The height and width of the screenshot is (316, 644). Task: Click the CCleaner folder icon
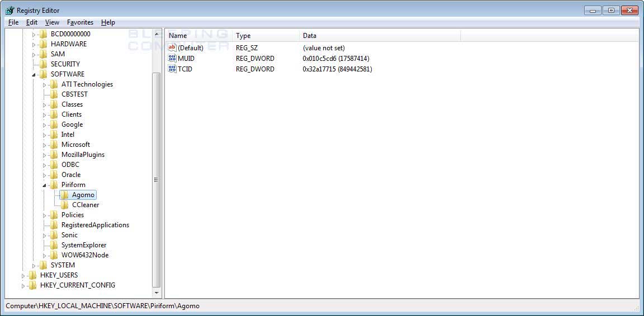click(65, 205)
